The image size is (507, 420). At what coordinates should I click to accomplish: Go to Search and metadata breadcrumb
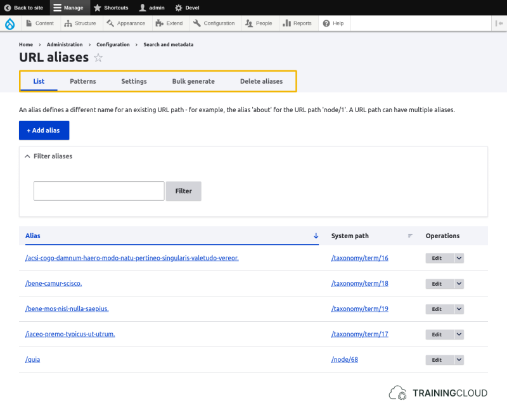(x=169, y=44)
